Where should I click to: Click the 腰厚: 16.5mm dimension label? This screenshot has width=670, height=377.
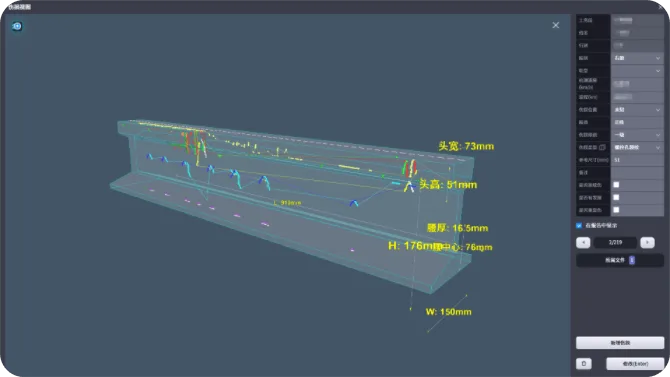pos(457,228)
